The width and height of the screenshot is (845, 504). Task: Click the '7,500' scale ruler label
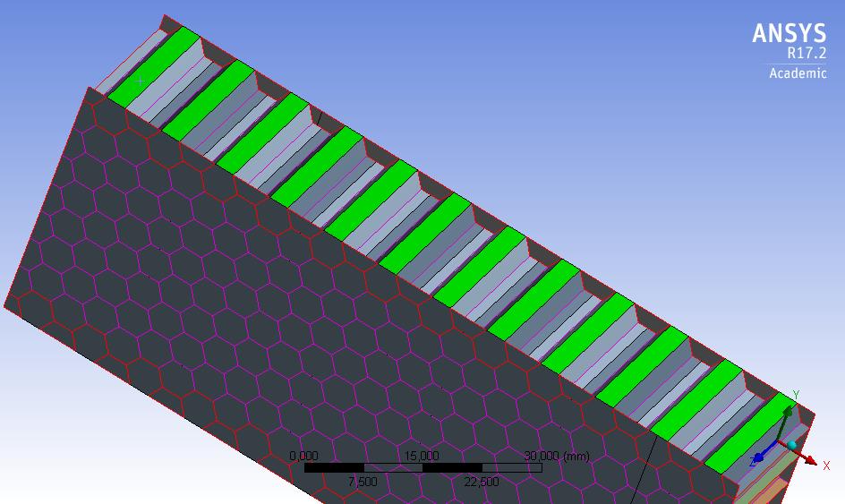click(363, 482)
